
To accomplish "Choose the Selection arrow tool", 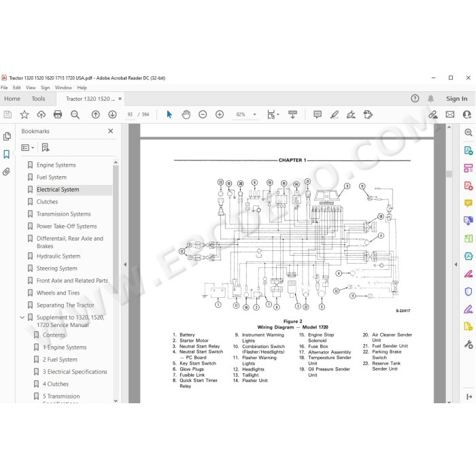I will [169, 114].
